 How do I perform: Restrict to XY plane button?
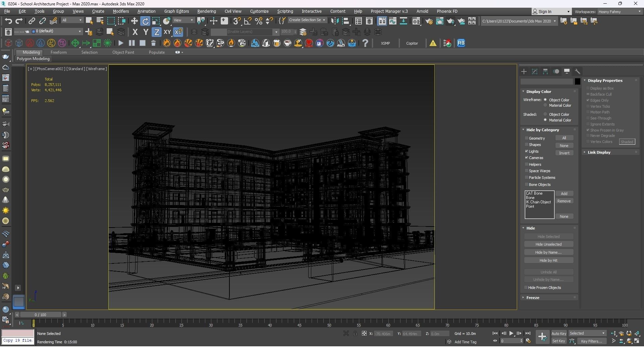click(x=167, y=32)
